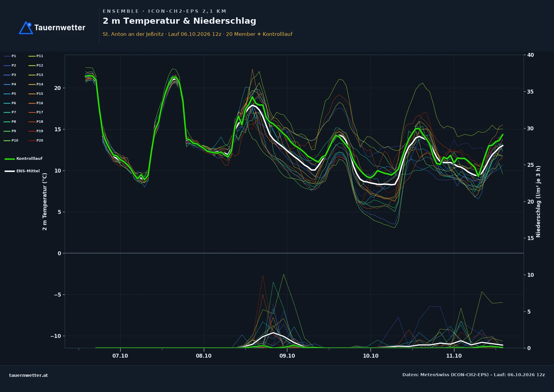Viewport: 554px width, 392px height.
Task: Pick the P6 legend entry
Action: [x=10, y=103]
